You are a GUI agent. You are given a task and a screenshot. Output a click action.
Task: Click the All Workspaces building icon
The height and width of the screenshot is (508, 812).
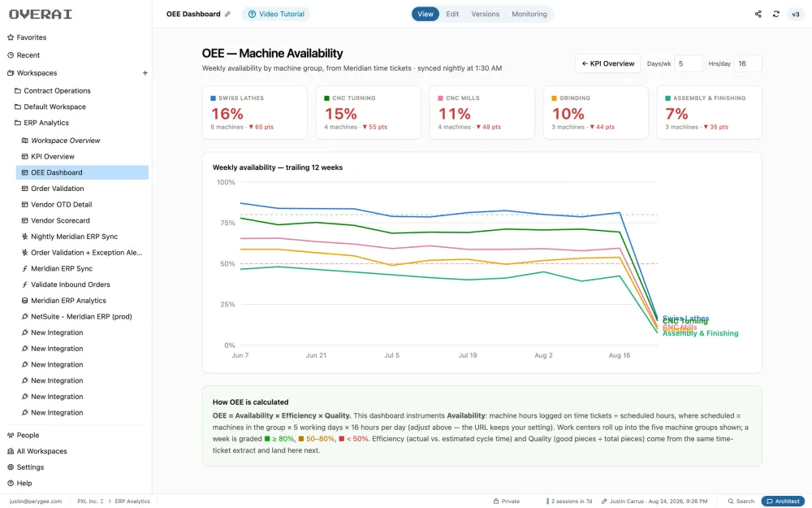coord(11,451)
